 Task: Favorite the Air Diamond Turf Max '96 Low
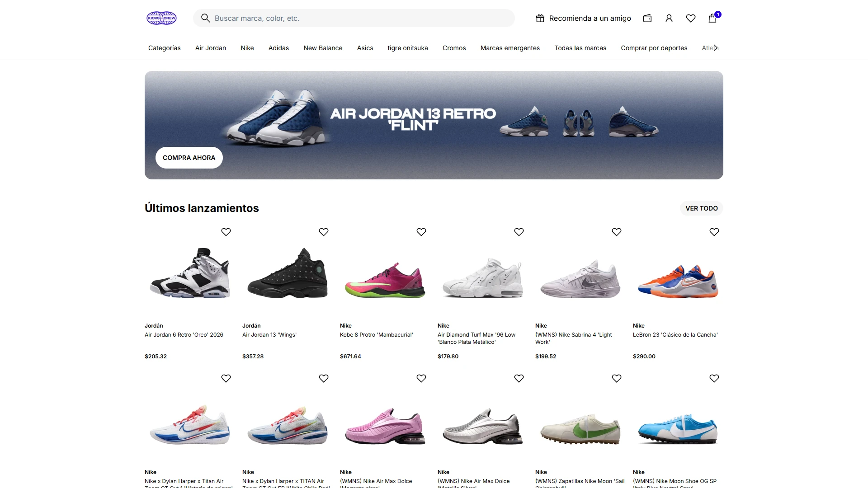(x=519, y=232)
